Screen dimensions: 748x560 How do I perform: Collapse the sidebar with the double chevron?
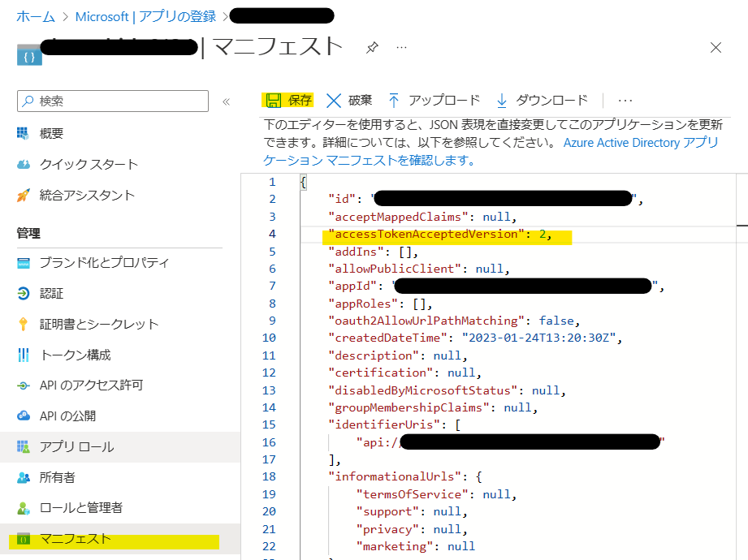pos(226,101)
